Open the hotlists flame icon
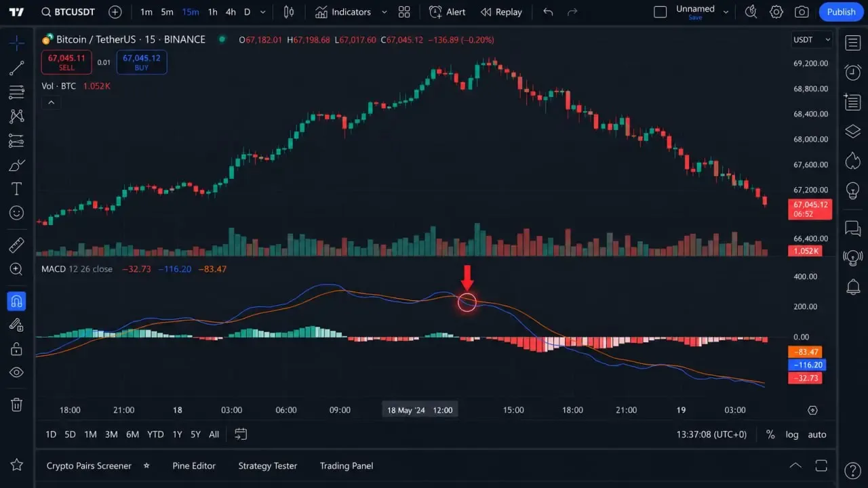 [852, 161]
